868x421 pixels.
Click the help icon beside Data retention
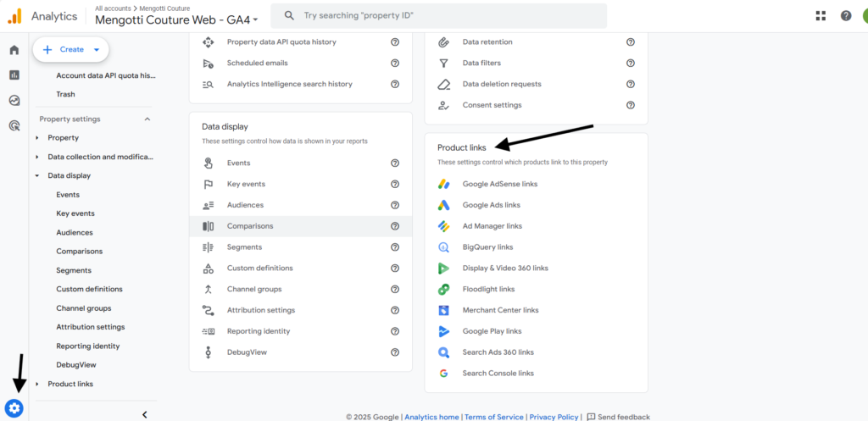tap(630, 42)
